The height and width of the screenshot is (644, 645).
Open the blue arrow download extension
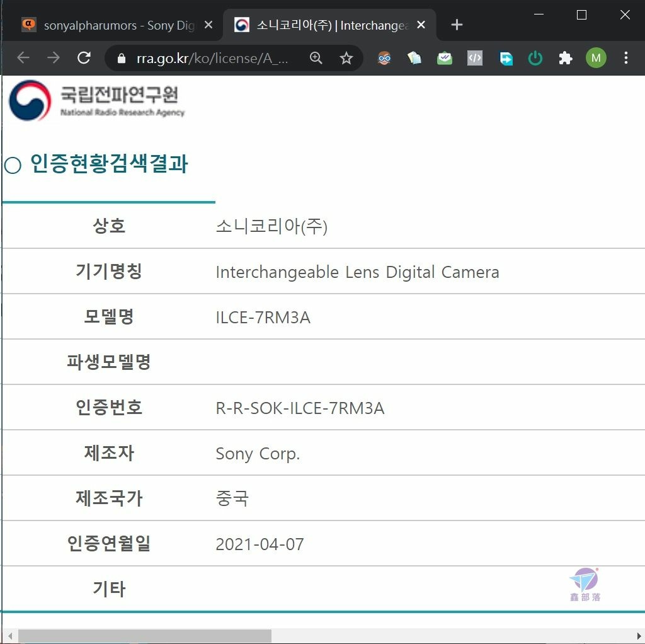coord(506,58)
